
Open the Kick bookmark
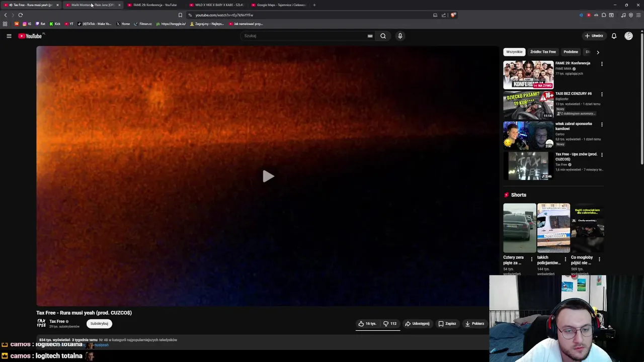coord(55,24)
